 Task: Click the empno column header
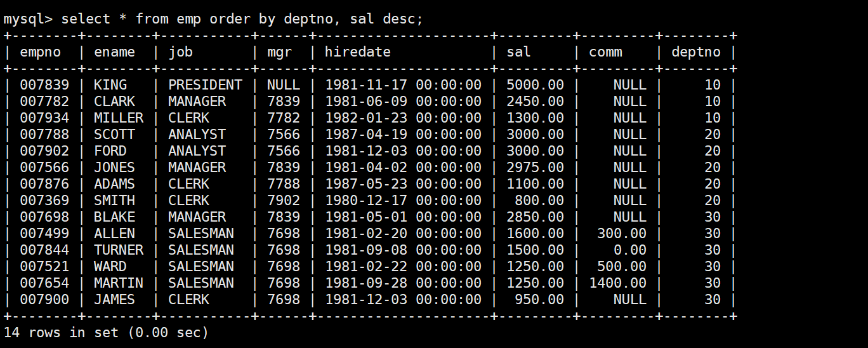click(41, 52)
